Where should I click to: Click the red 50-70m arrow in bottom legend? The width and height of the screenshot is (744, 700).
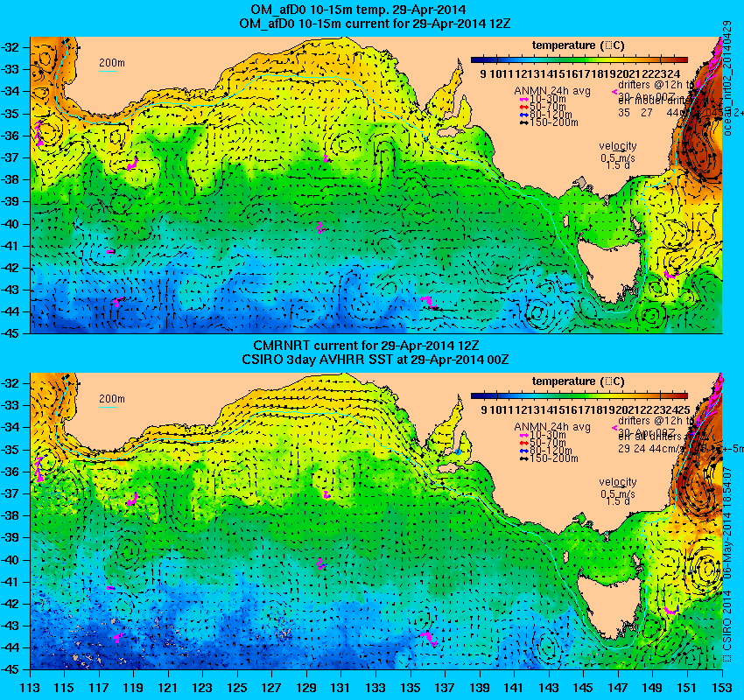[524, 443]
